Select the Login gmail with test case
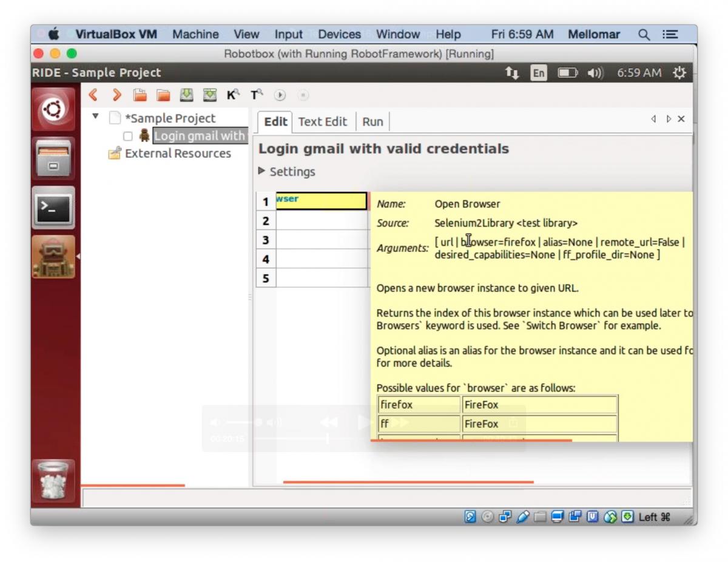This screenshot has height=562, width=728. click(199, 136)
